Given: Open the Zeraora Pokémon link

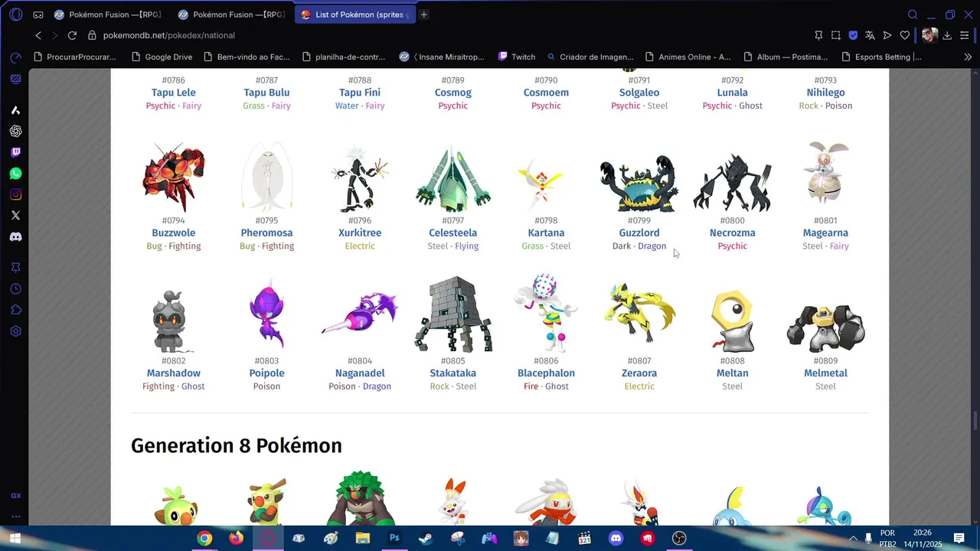Looking at the screenshot, I should (639, 373).
